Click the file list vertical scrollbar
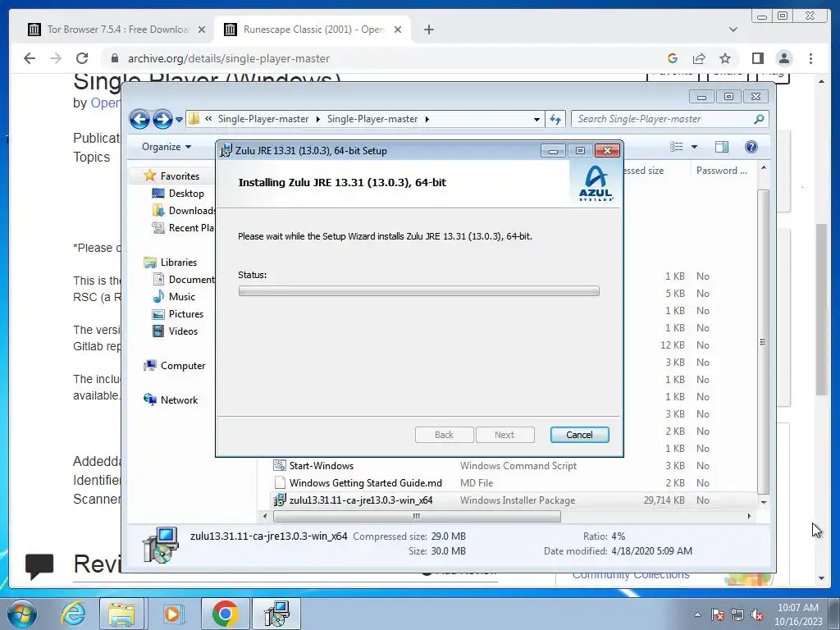The width and height of the screenshot is (840, 630). coord(764,341)
